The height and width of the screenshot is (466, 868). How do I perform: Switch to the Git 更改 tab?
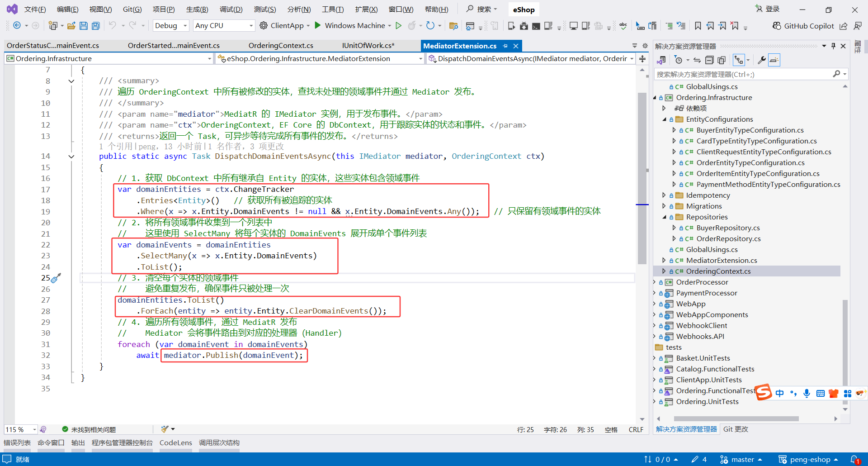[x=736, y=429]
